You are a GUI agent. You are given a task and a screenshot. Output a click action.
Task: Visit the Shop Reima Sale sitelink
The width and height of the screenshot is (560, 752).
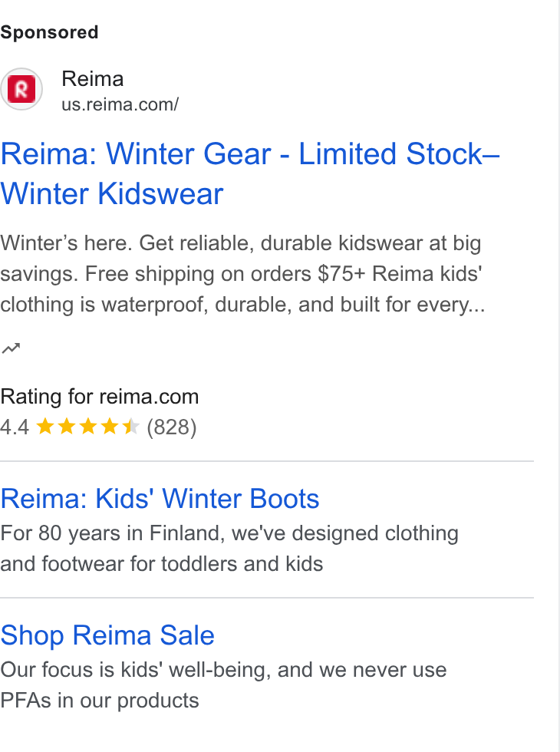tap(107, 635)
